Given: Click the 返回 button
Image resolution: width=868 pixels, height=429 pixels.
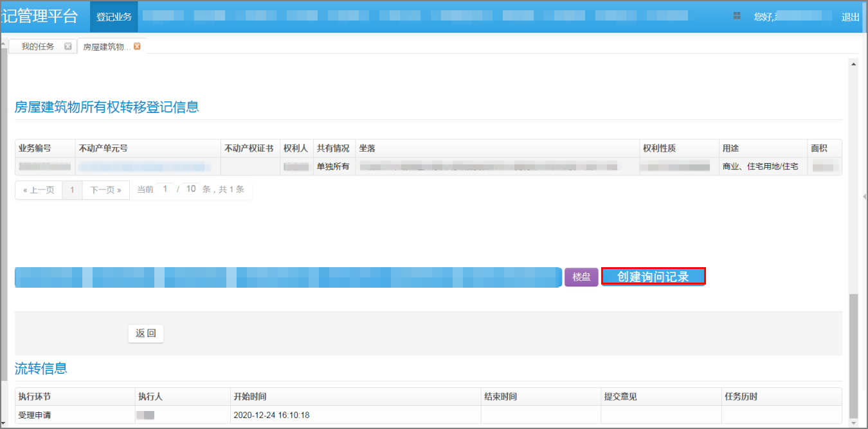Looking at the screenshot, I should click(145, 333).
